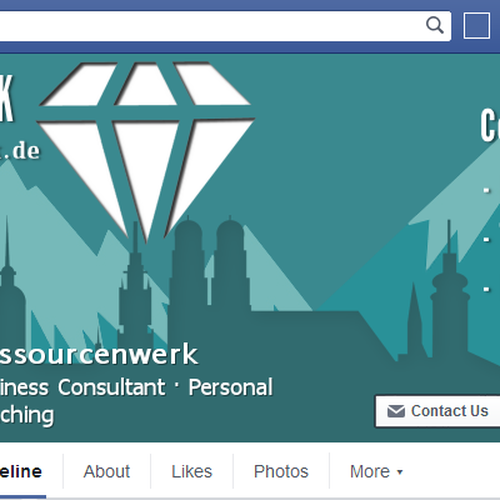
Task: Open the Photos tab
Action: tap(281, 471)
